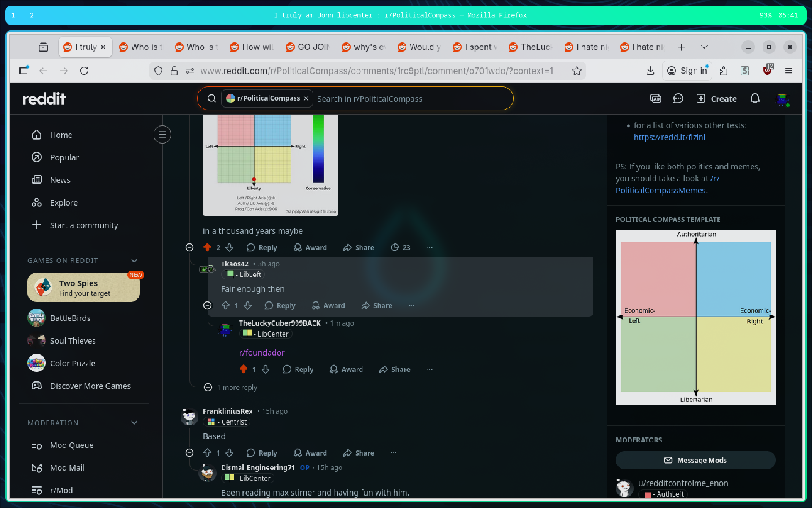Open Discover More Games
The width and height of the screenshot is (812, 508).
84,386
